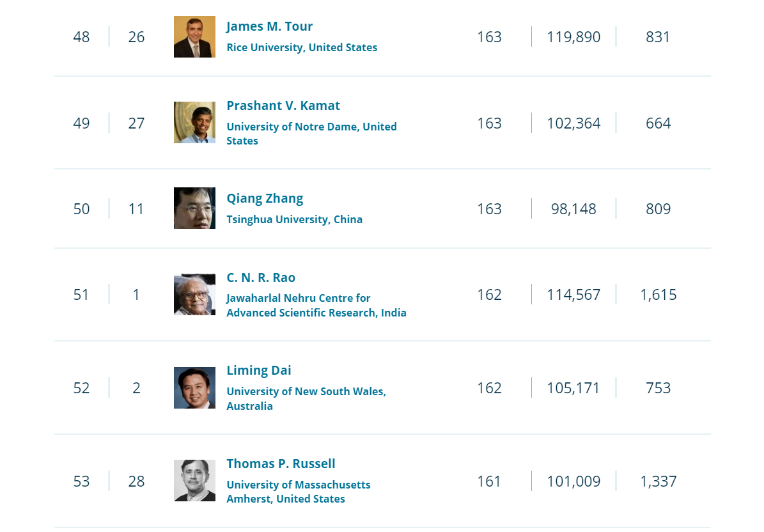The image size is (764, 532).
Task: Click Prashant V. Kamat's profile photo
Action: pyautogui.click(x=194, y=122)
